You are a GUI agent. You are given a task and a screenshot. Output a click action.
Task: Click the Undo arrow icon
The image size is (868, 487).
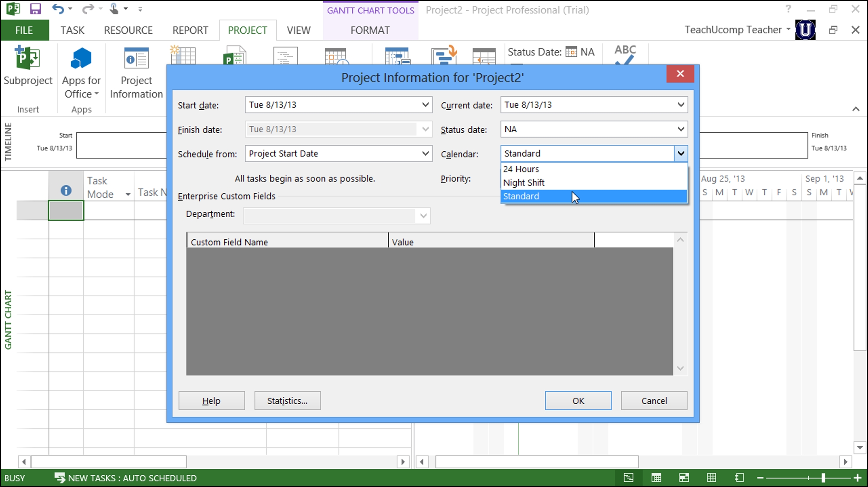click(x=59, y=10)
